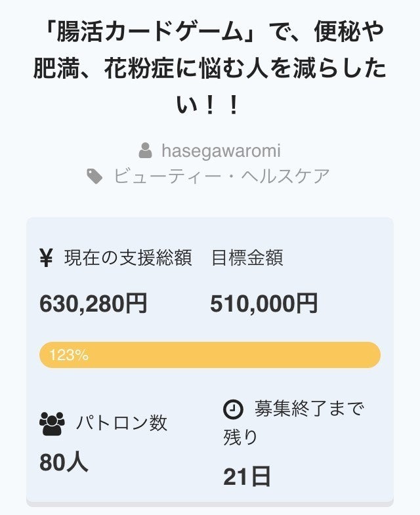The width and height of the screenshot is (420, 515).
Task: Click the project title 腸活カードゲーム
Action: [x=210, y=31]
